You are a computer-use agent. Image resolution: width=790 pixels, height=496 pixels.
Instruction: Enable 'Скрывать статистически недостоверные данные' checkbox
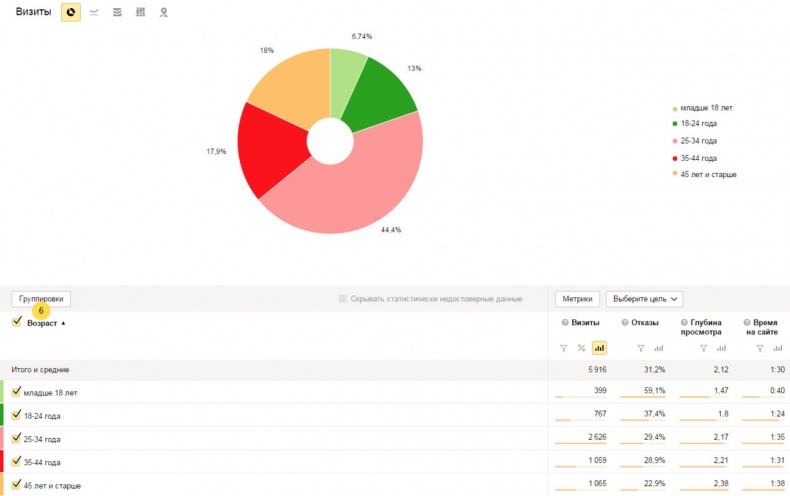click(x=343, y=299)
